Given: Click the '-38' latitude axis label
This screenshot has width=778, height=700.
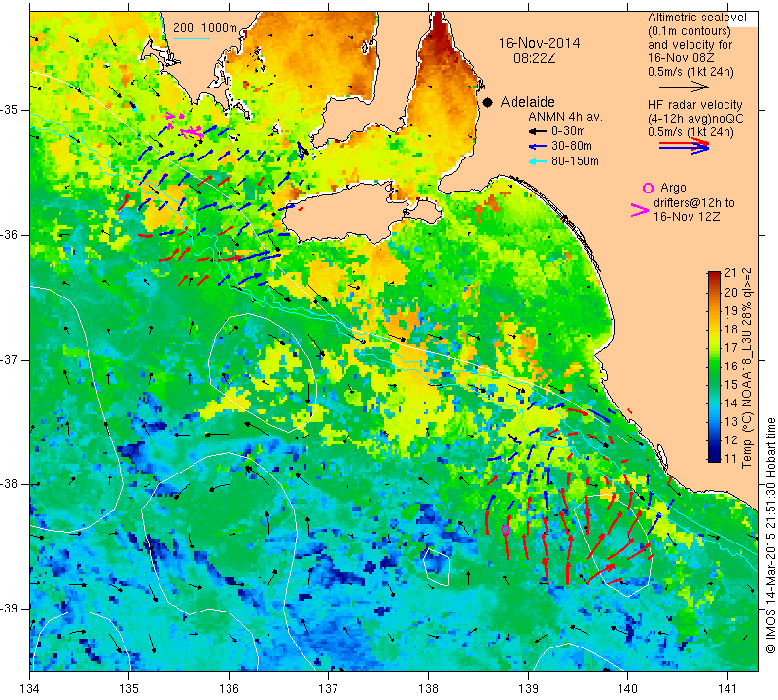Looking at the screenshot, I should pyautogui.click(x=11, y=484).
